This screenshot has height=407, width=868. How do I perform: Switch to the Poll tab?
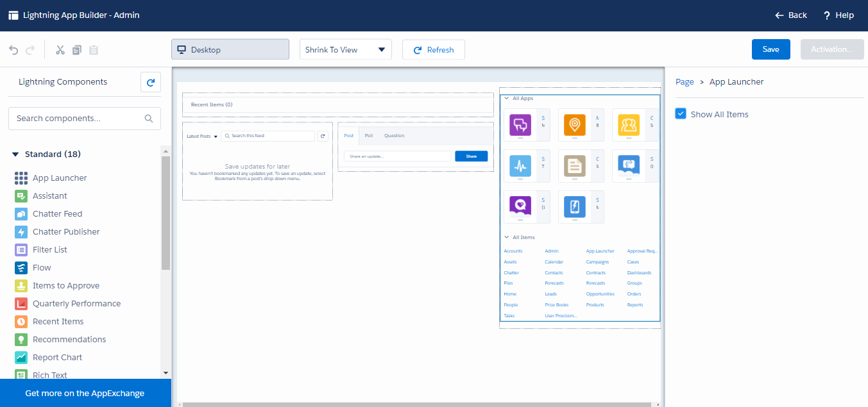(x=369, y=136)
